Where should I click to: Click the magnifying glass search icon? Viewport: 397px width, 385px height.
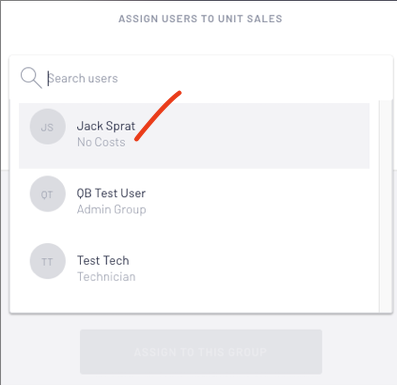[x=31, y=78]
